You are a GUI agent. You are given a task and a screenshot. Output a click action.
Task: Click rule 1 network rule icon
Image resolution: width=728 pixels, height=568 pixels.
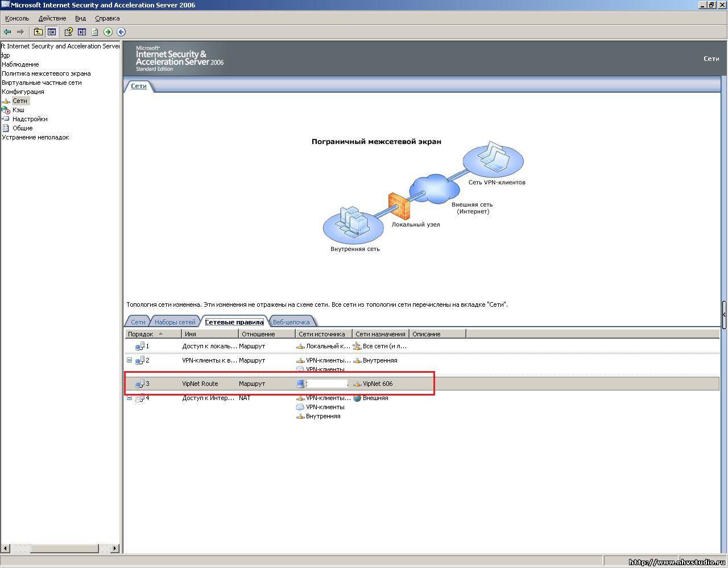point(140,346)
